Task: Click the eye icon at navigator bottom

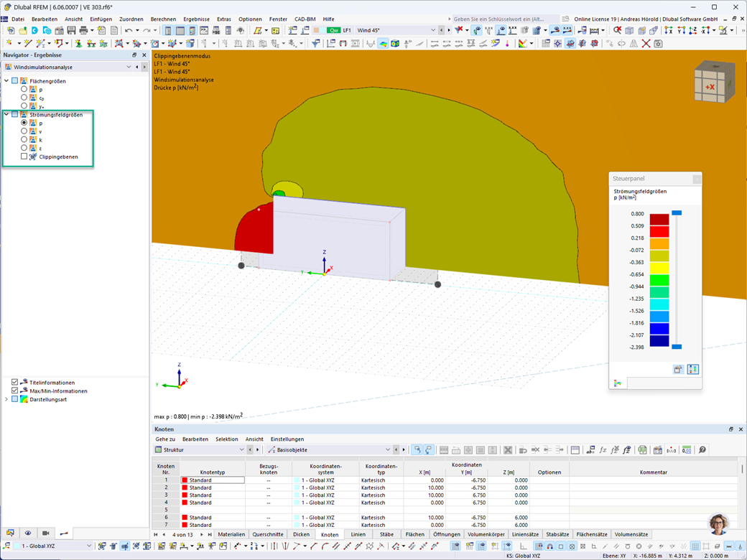Action: click(28, 533)
